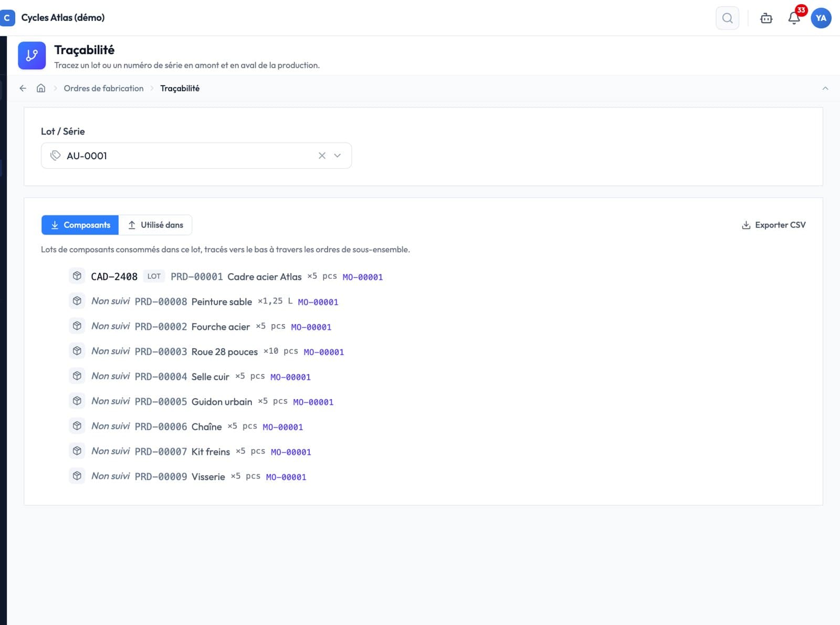
Task: Open MO-00001 link on Guidon urbain row
Action: [x=313, y=402]
